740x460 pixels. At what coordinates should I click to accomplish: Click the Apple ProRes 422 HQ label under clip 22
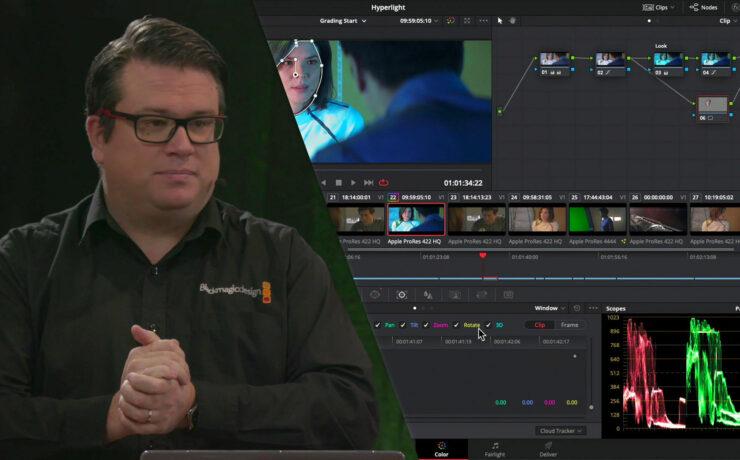(414, 242)
